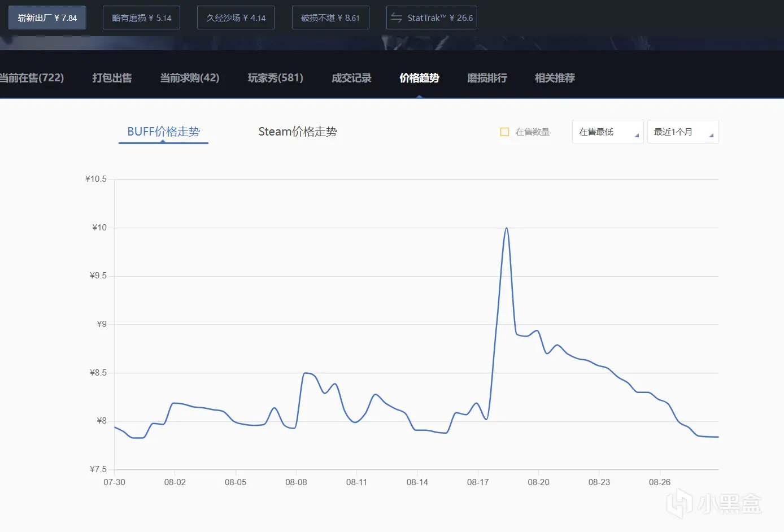The image size is (784, 532).
Task: Show the Steam价格走势 chart
Action: (298, 132)
